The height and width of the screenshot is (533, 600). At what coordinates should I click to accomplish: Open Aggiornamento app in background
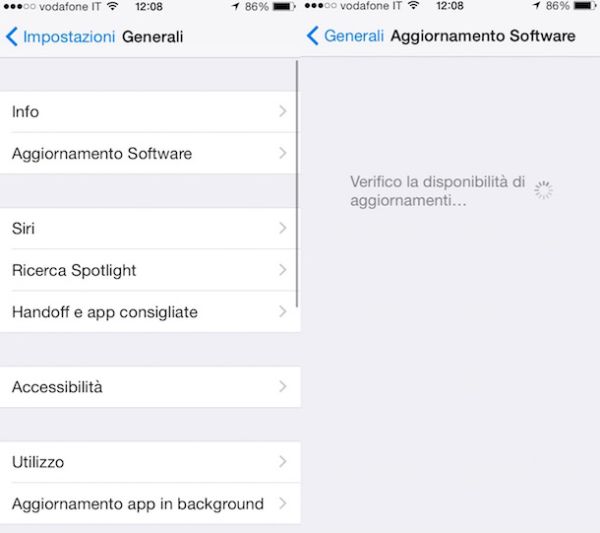(150, 504)
